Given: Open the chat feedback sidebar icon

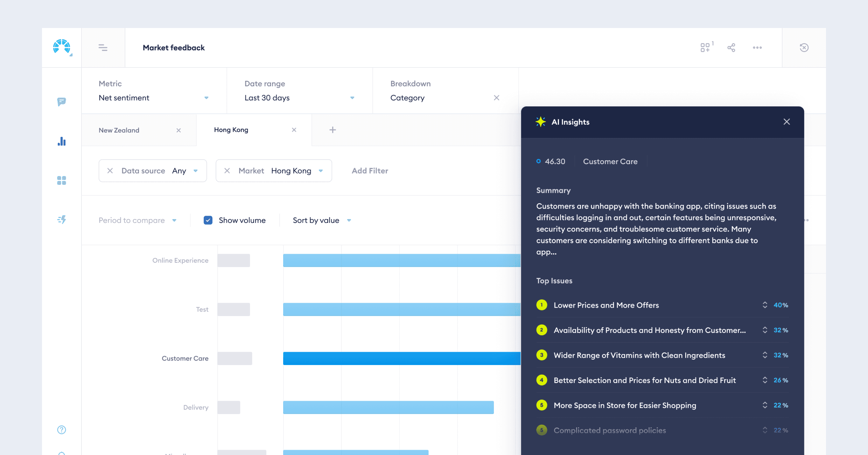Looking at the screenshot, I should [x=62, y=101].
